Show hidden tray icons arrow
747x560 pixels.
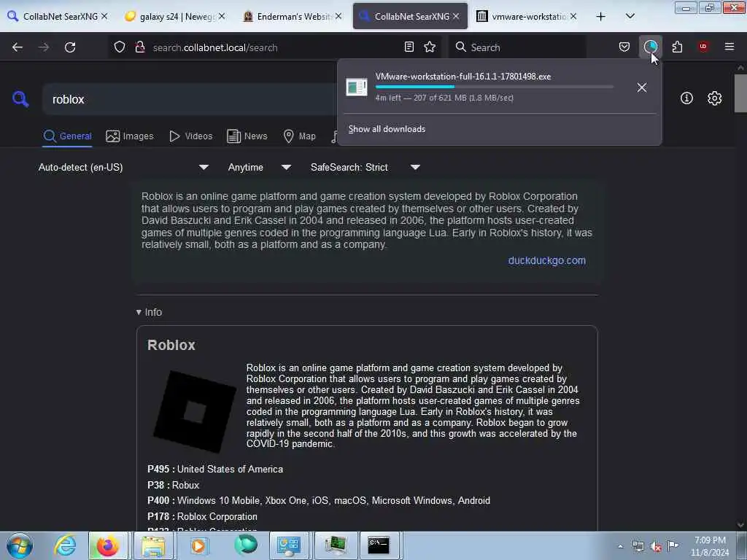620,547
